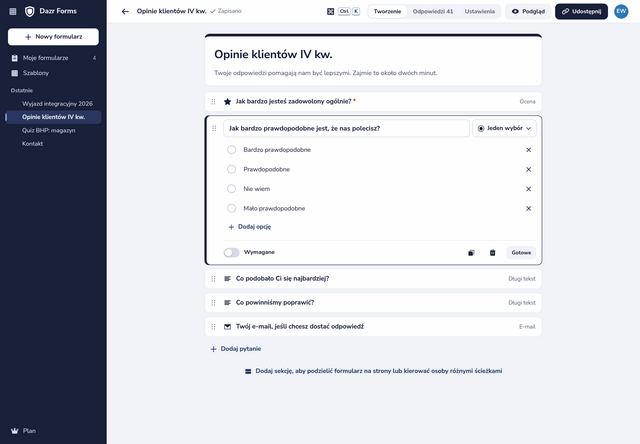Select the "Mało prawdopodobne" radio button
The height and width of the screenshot is (444, 640).
pyautogui.click(x=231, y=209)
